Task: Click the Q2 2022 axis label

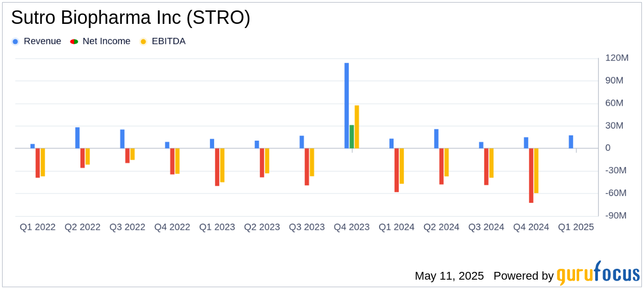Action: pyautogui.click(x=82, y=227)
